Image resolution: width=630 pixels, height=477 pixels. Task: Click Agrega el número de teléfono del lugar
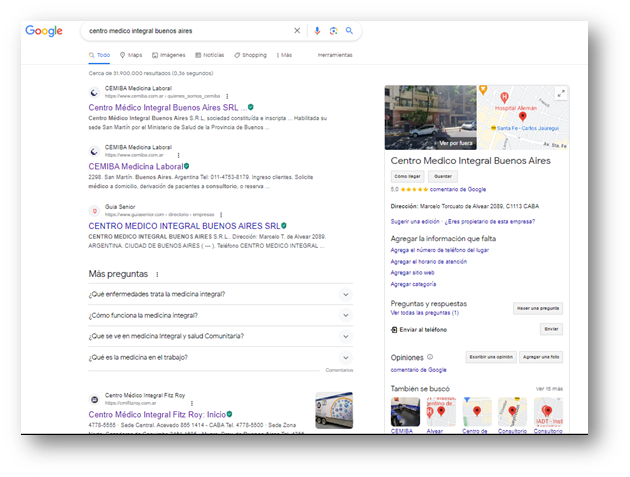click(x=440, y=250)
